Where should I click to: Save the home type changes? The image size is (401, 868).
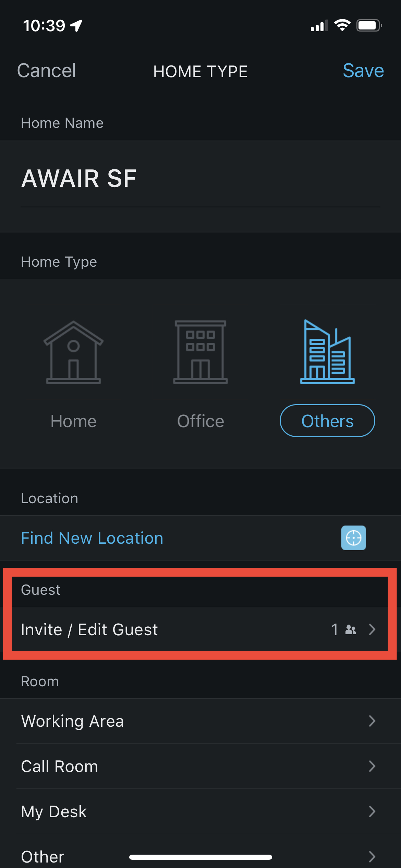coord(363,71)
